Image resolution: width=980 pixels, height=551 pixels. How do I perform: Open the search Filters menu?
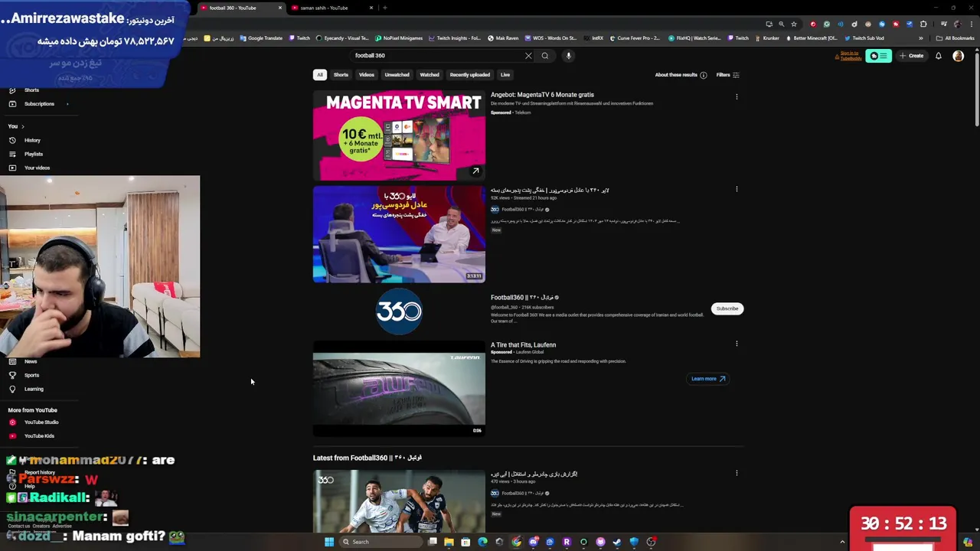click(727, 75)
